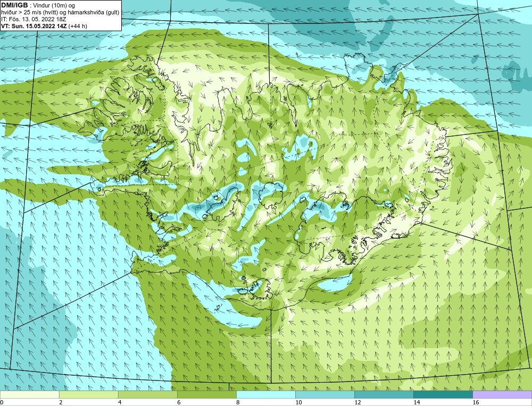Click the DMI/IGB Vindur (10m) title line
The image size is (532, 406).
click(x=38, y=5)
